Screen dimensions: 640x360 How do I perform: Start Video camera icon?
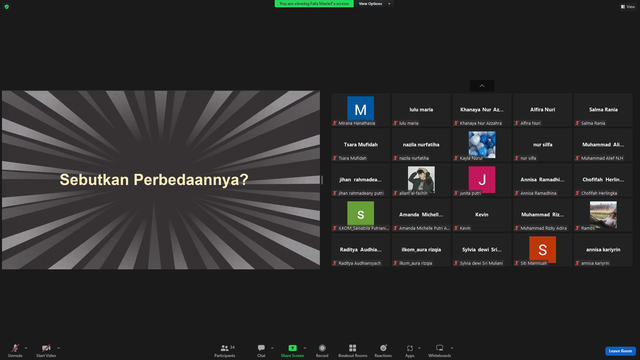pos(46,348)
